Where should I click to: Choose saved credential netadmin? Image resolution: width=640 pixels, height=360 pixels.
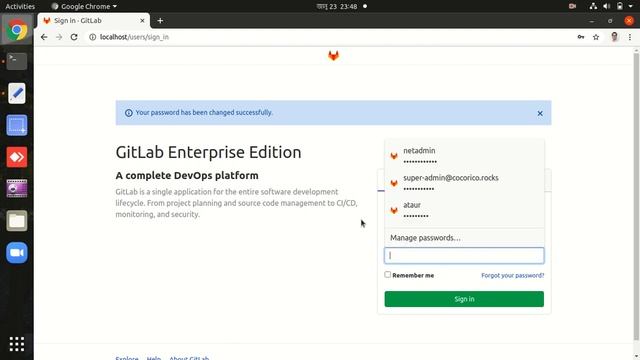[464, 156]
